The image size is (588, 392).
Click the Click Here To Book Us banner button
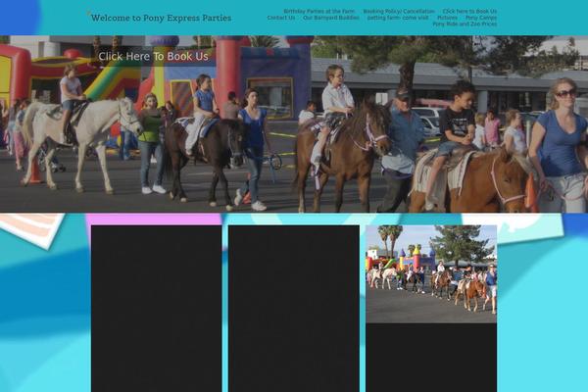154,56
